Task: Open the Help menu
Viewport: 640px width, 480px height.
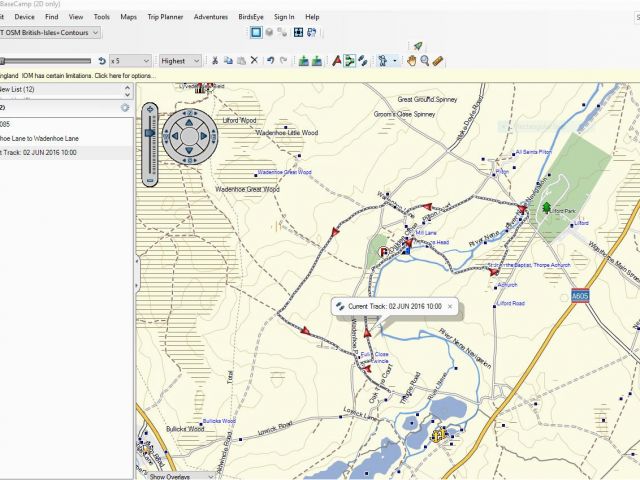Action: click(x=312, y=17)
